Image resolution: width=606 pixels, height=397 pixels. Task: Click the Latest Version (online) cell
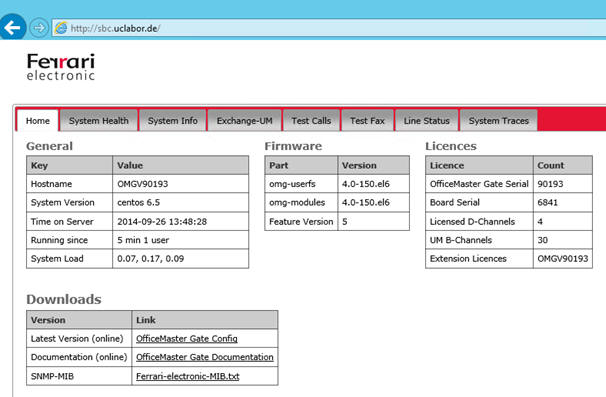pyautogui.click(x=79, y=339)
